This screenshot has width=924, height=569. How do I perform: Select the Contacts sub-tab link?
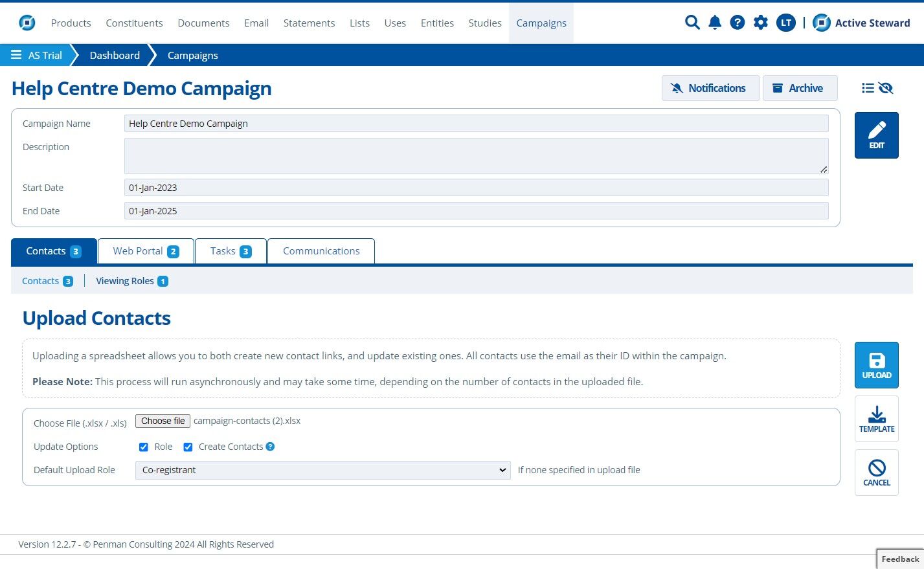tap(47, 281)
